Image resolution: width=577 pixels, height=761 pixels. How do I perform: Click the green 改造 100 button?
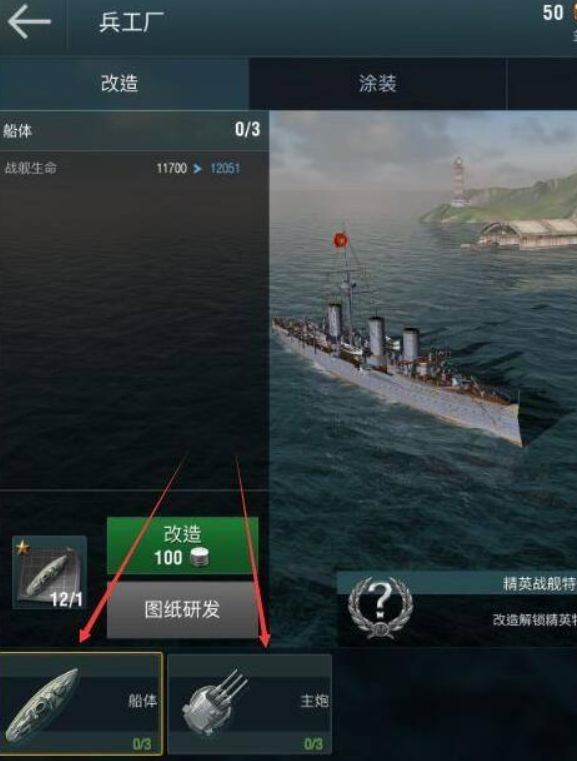pyautogui.click(x=182, y=546)
